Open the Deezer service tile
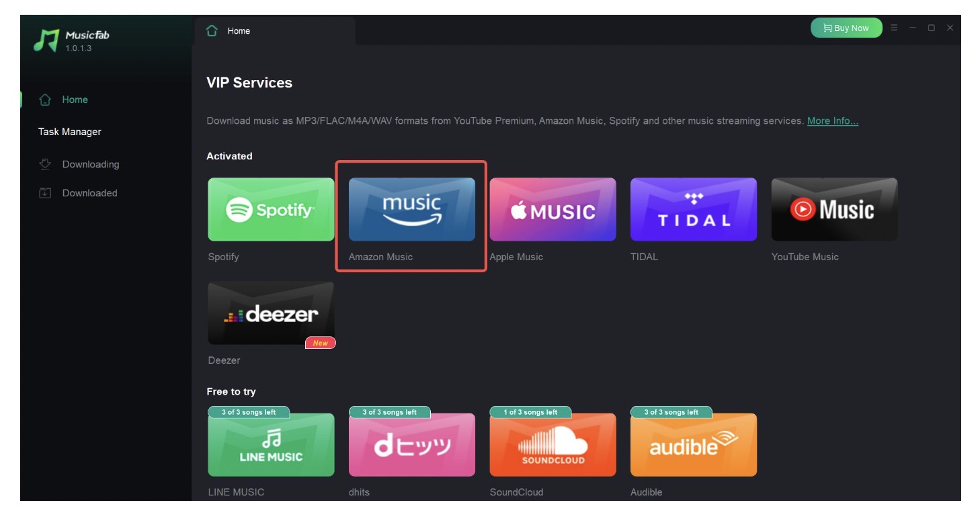Viewport: 980px width, 515px height. 271,313
